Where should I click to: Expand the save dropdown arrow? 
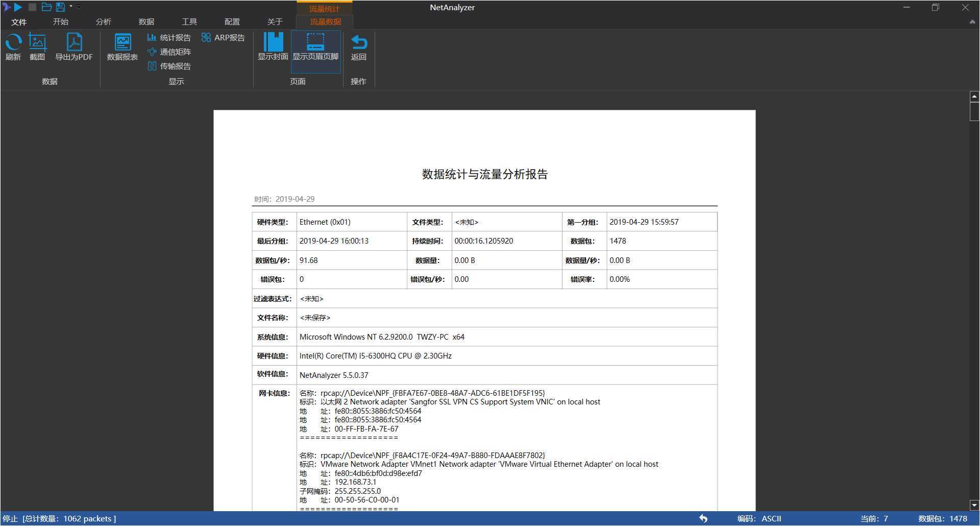(x=70, y=7)
